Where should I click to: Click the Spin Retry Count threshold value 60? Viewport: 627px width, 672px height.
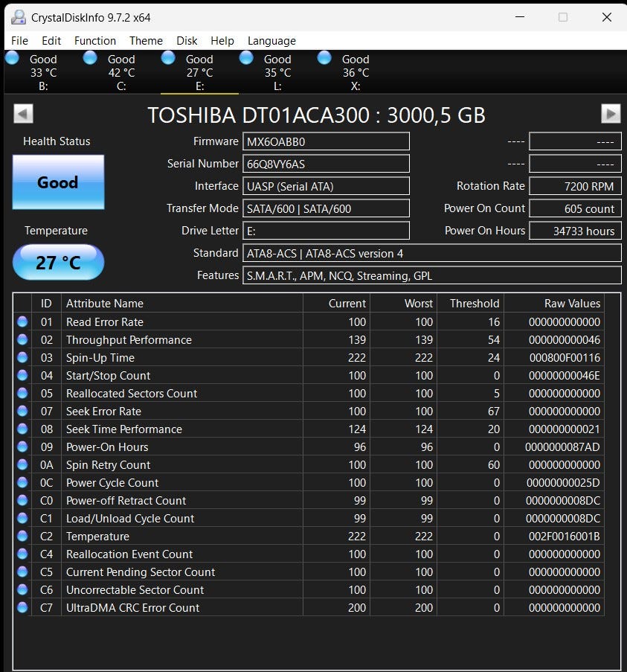[x=493, y=464]
